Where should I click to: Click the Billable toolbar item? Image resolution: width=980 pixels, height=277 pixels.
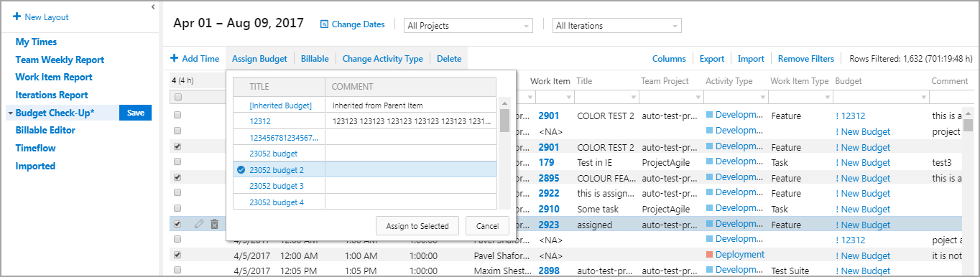coord(315,59)
